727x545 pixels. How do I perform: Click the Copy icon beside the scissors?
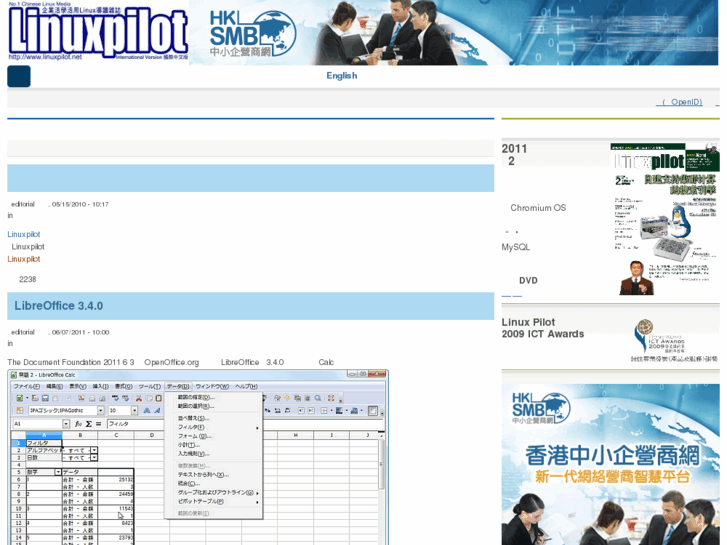pyautogui.click(x=149, y=398)
